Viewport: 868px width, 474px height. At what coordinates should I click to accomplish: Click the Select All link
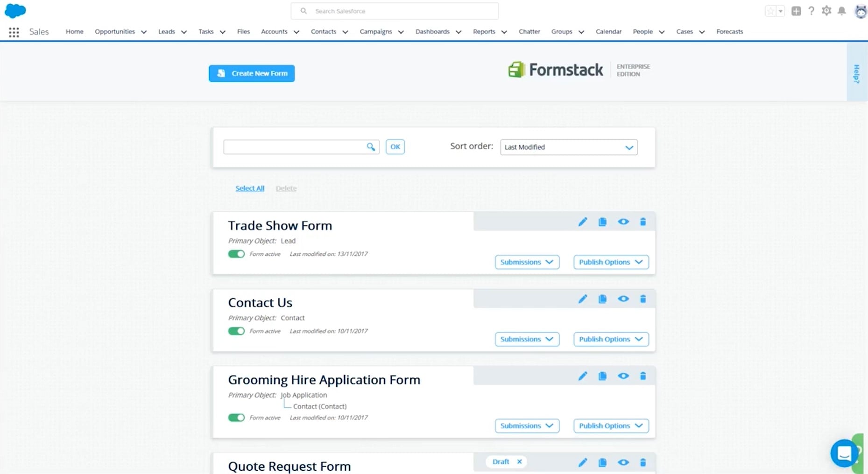pyautogui.click(x=250, y=188)
